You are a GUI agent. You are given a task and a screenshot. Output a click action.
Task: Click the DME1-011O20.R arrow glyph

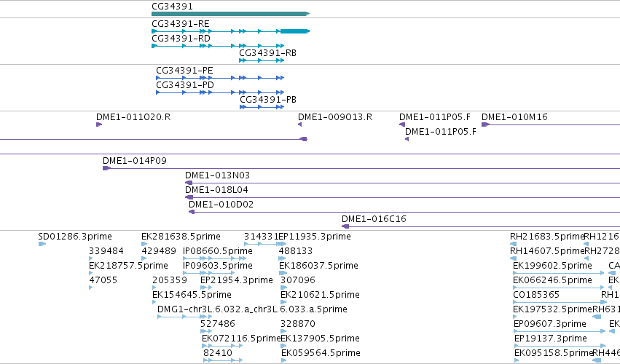[99, 124]
